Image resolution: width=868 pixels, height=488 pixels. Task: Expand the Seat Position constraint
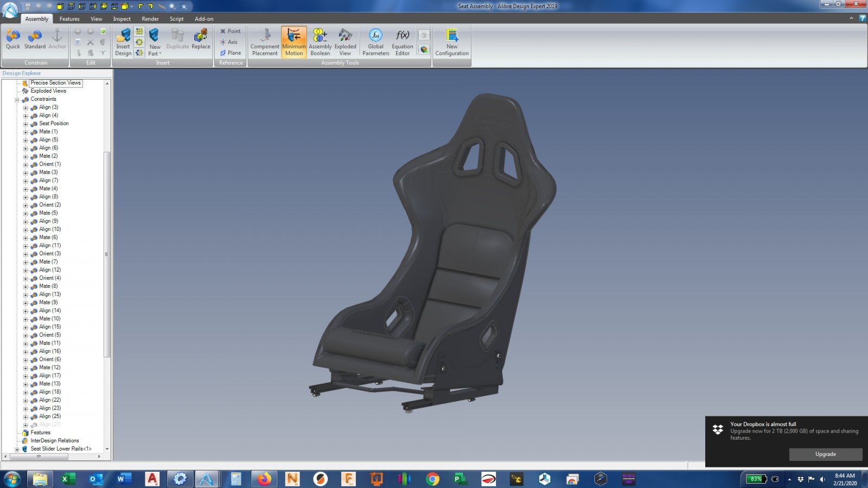point(25,124)
